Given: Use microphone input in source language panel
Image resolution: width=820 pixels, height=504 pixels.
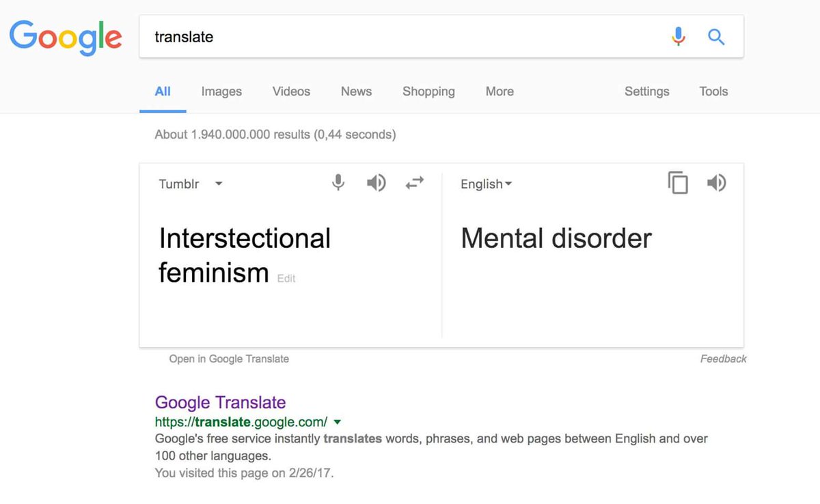Looking at the screenshot, I should (x=338, y=182).
